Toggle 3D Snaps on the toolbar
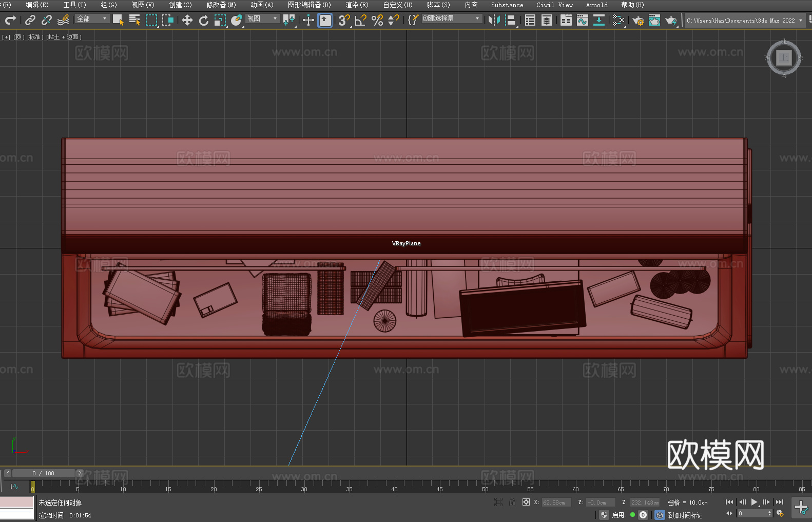 344,20
